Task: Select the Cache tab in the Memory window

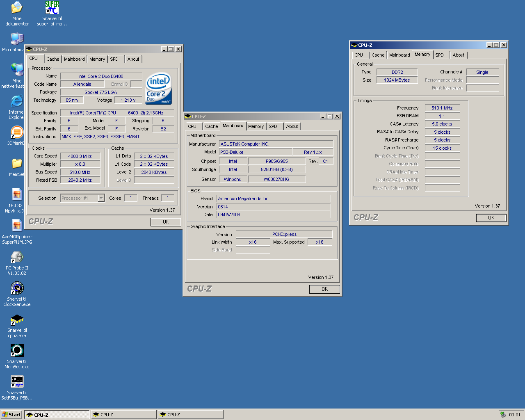Action: click(x=378, y=55)
